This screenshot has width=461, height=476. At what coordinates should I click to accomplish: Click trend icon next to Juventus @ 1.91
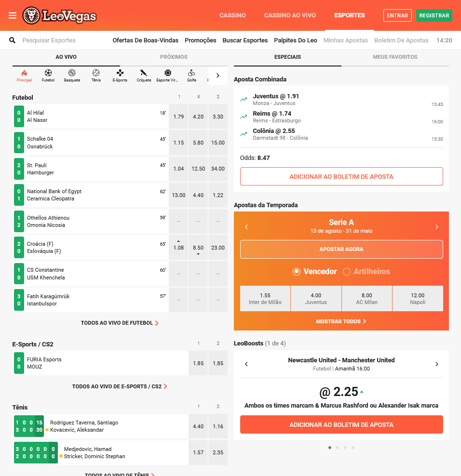point(244,99)
